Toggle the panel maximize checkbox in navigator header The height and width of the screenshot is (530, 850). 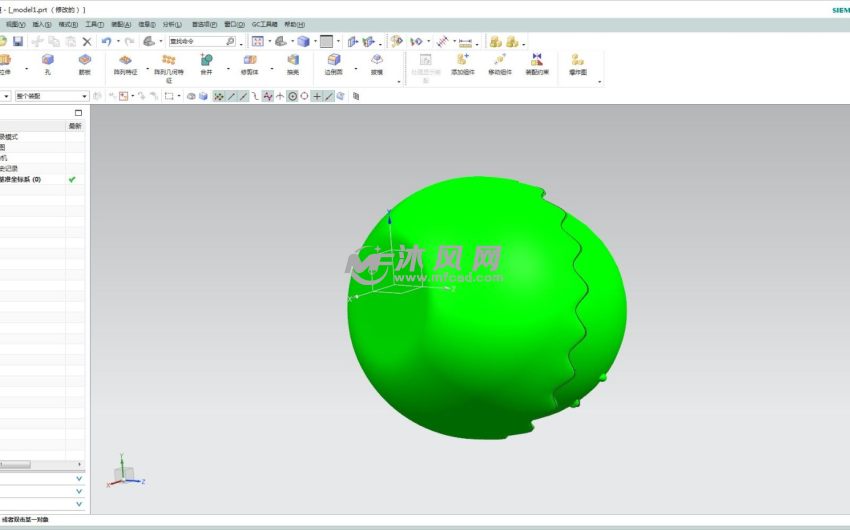78,113
